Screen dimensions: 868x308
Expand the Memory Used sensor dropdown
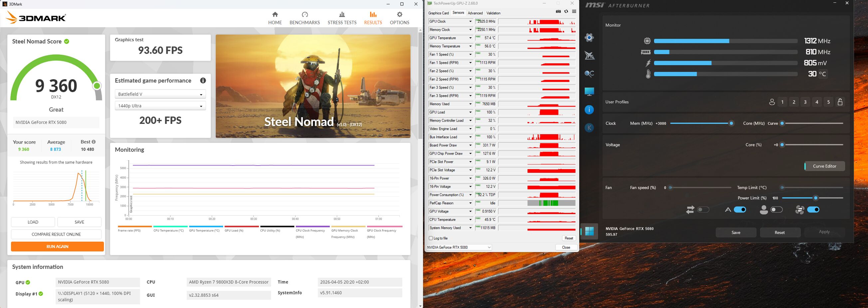pos(470,104)
